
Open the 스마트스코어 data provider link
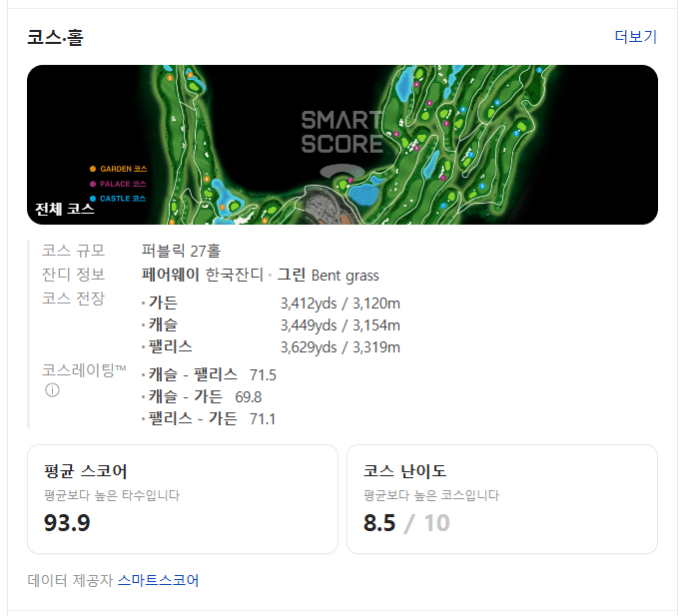coord(158,580)
